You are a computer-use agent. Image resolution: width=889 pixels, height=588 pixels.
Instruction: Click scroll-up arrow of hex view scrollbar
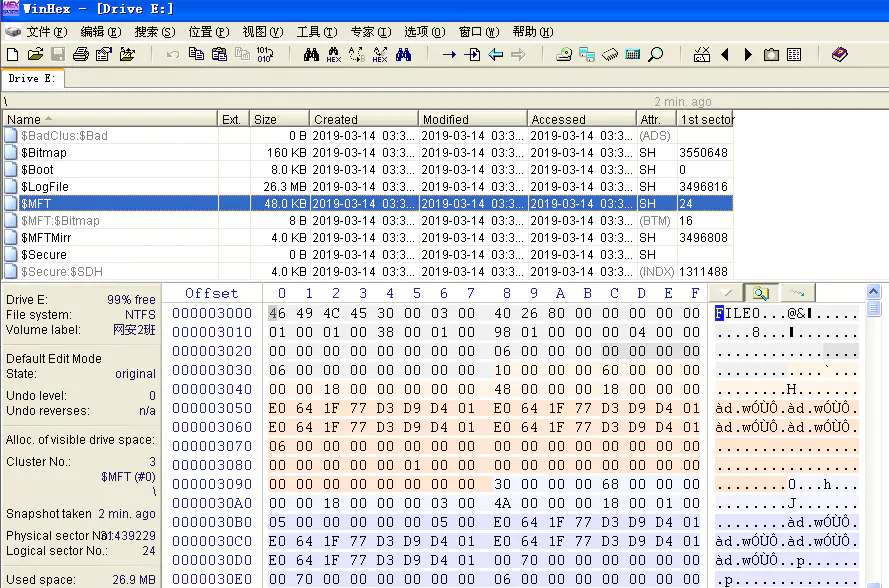[874, 291]
